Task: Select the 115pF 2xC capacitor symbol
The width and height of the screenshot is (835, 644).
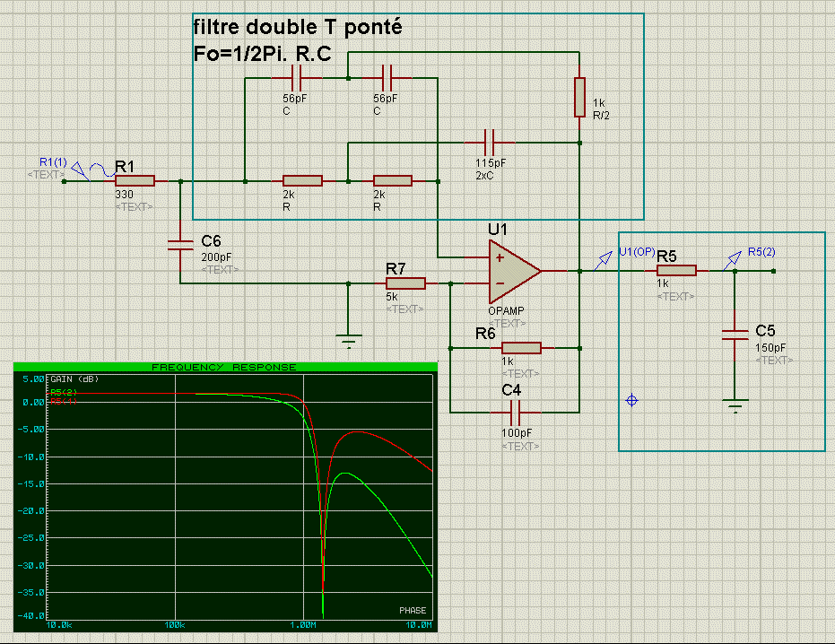Action: pyautogui.click(x=490, y=143)
